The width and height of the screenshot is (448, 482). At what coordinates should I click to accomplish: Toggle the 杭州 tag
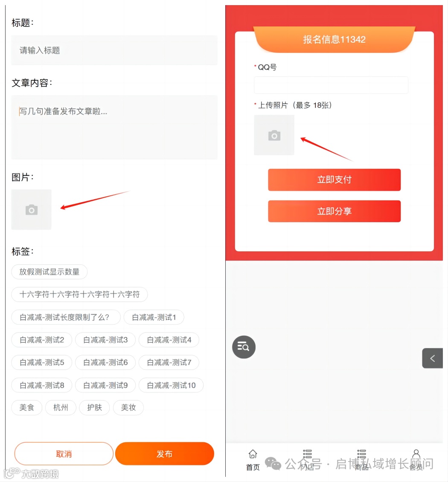61,408
